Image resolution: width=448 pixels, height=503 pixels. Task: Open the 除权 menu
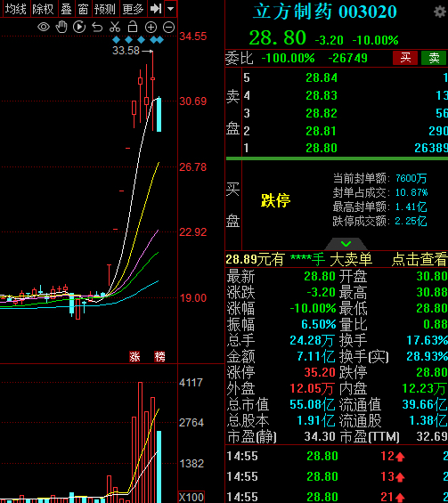[x=43, y=9]
